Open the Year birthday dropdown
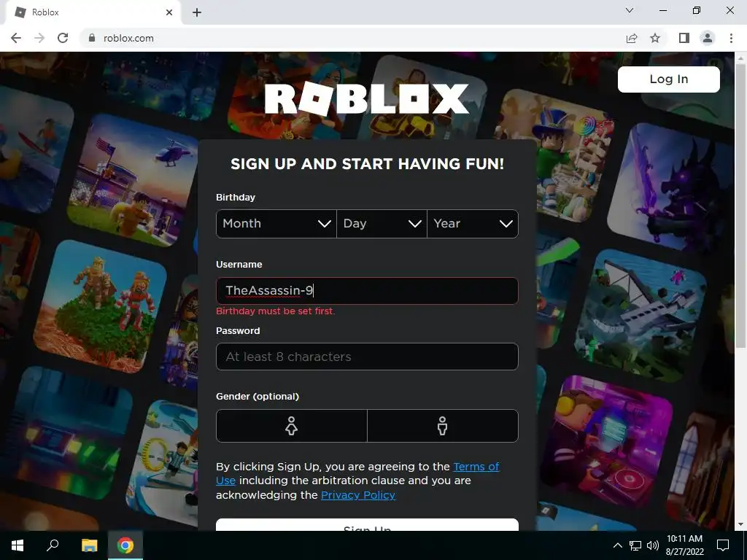Screen dimensions: 747x560 point(473,224)
